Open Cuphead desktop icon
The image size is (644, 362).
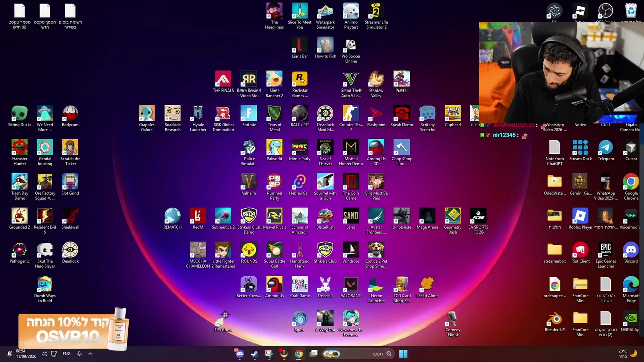click(x=453, y=116)
